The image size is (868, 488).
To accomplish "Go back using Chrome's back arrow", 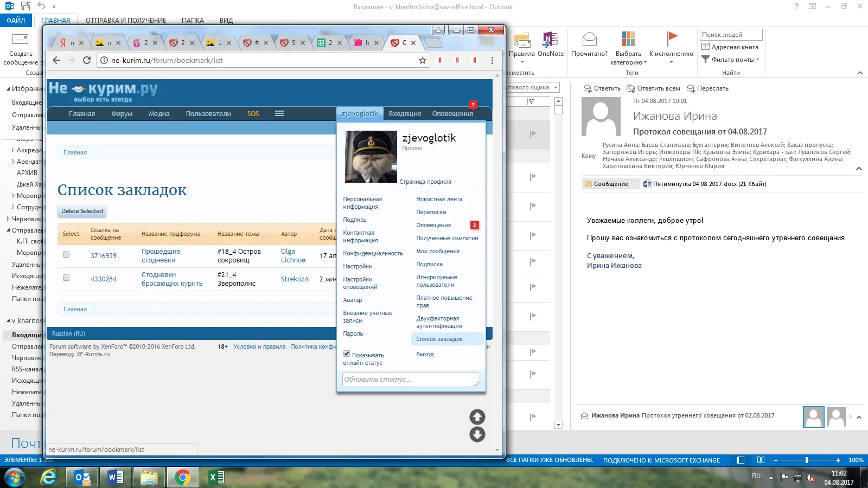I will (56, 60).
